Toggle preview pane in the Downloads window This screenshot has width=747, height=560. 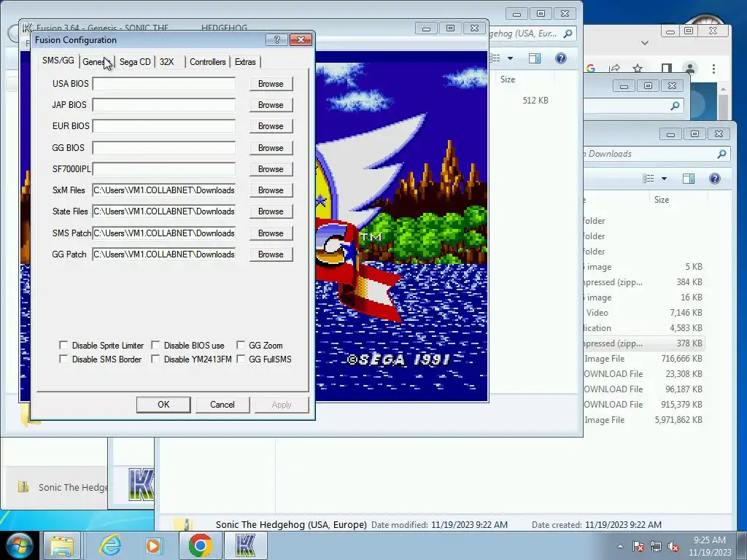click(x=689, y=179)
